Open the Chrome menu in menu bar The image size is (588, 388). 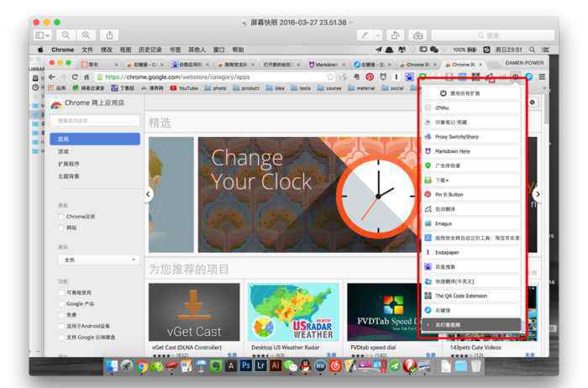click(63, 50)
